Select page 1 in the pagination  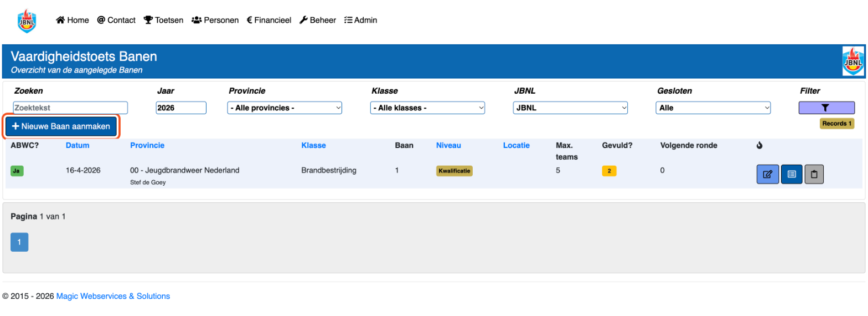pos(19,242)
